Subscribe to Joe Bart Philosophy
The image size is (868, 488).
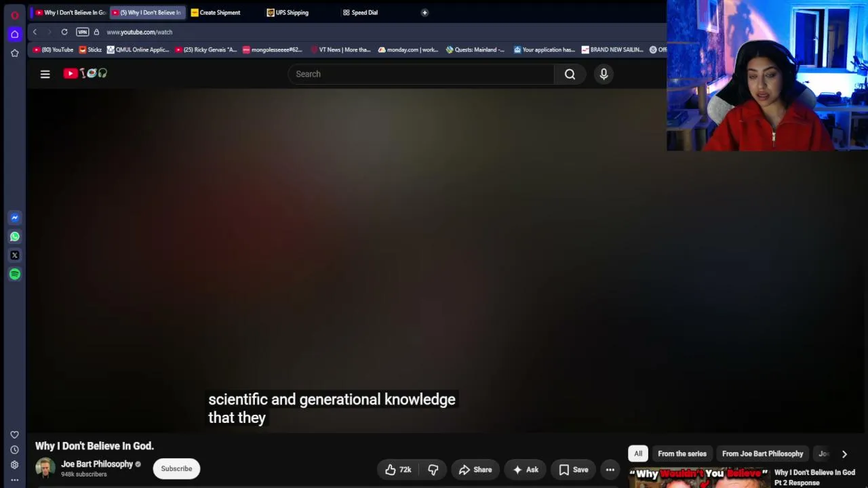[x=176, y=468]
